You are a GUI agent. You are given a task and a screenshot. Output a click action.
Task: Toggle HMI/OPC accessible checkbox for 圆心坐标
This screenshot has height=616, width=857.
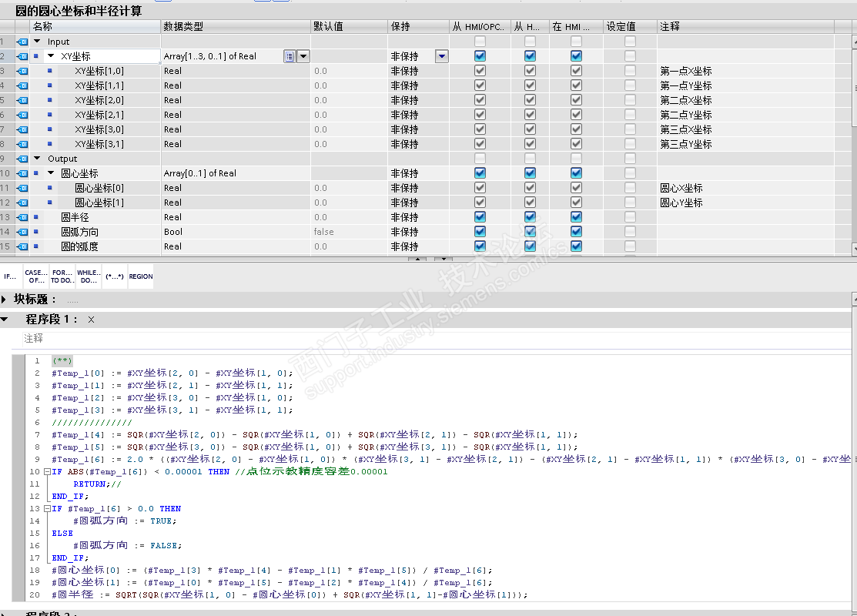click(480, 173)
